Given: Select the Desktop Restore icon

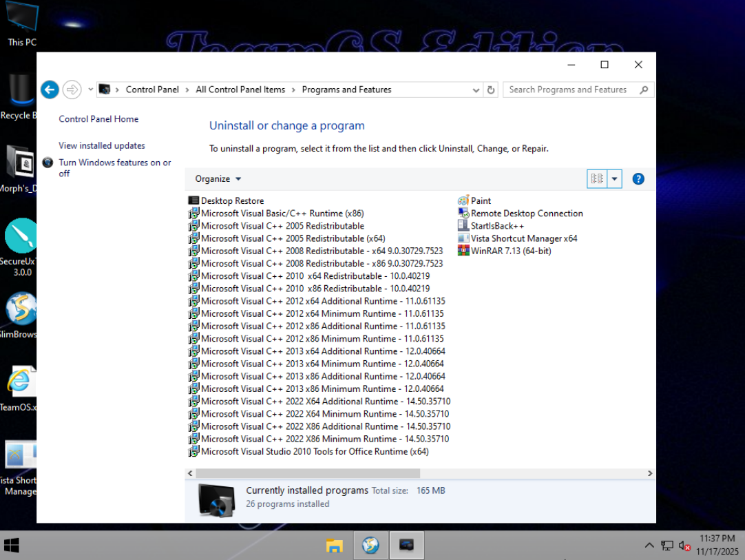Looking at the screenshot, I should point(193,200).
